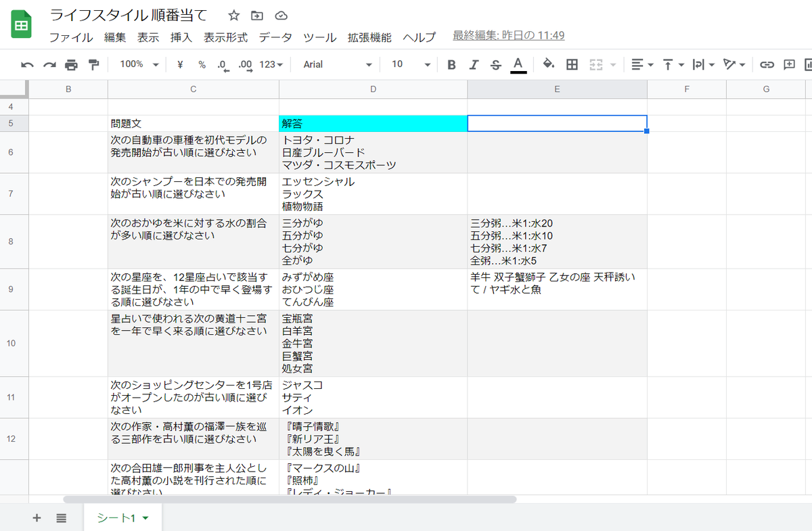Click cell containing 三分粥…米1:水20
Viewport: 812px width, 531px height.
point(557,241)
